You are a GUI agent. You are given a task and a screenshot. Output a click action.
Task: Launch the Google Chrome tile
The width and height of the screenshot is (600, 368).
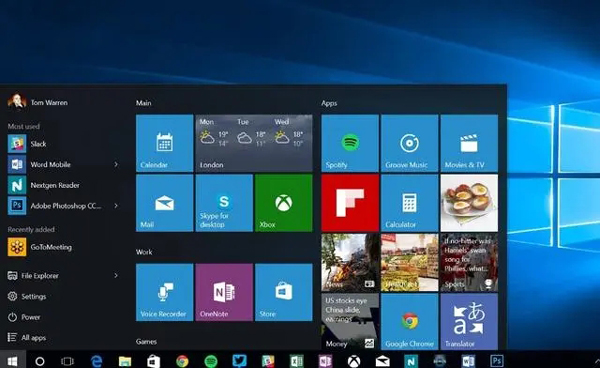pos(409,321)
